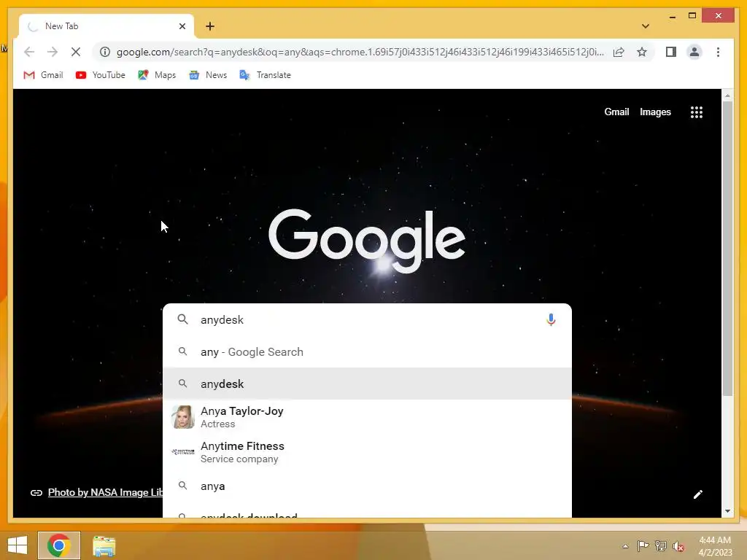Open the Translate bookmark

tap(266, 75)
